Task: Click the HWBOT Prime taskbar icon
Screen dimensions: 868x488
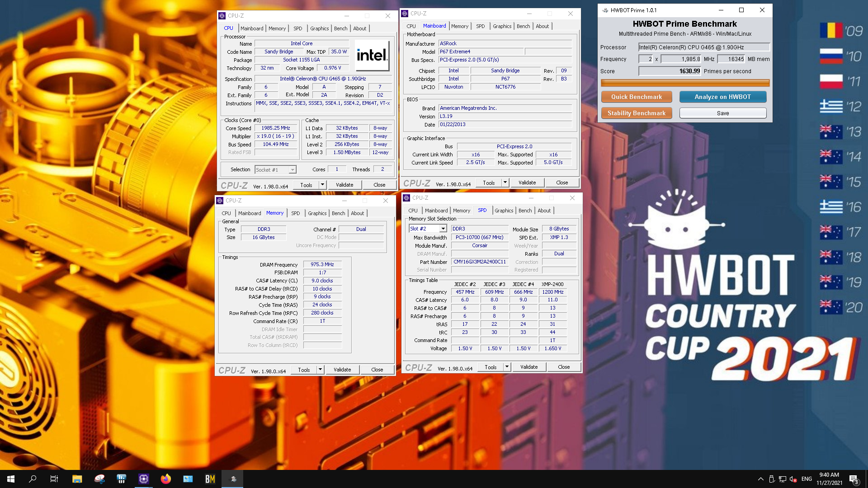Action: pos(233,479)
